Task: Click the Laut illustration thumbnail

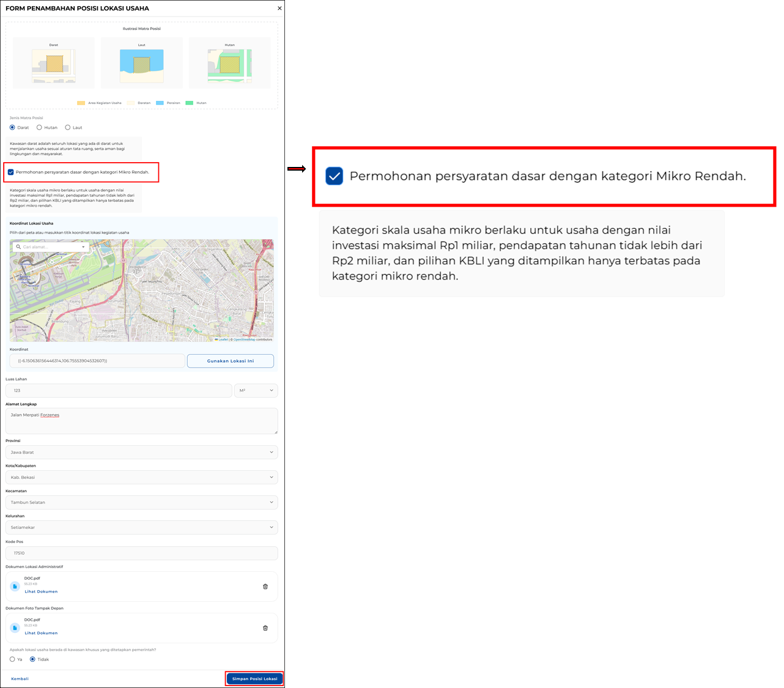Action: [x=142, y=65]
